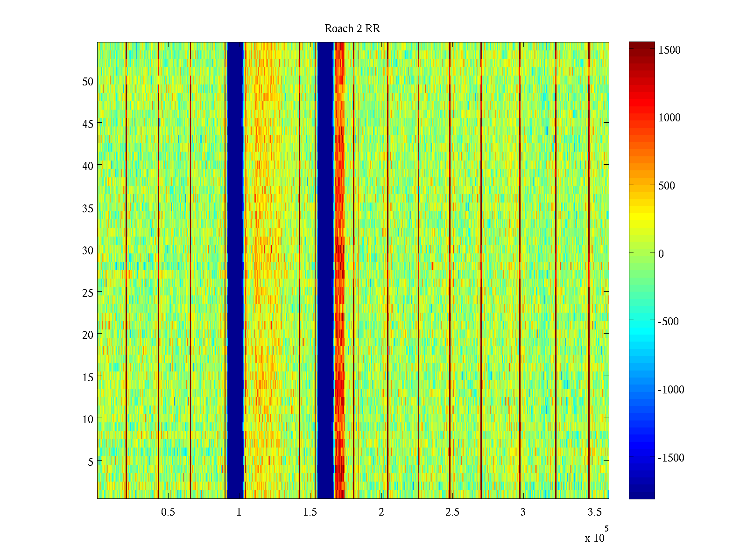Click the y-axis tick label 30
This screenshot has height=560, width=747.
click(x=88, y=250)
